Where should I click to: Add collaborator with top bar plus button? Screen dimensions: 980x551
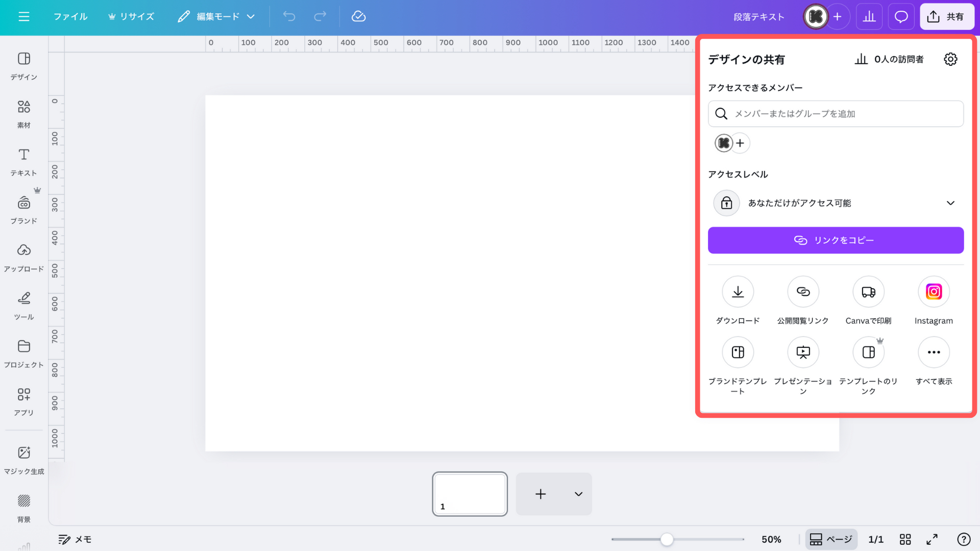coord(838,17)
